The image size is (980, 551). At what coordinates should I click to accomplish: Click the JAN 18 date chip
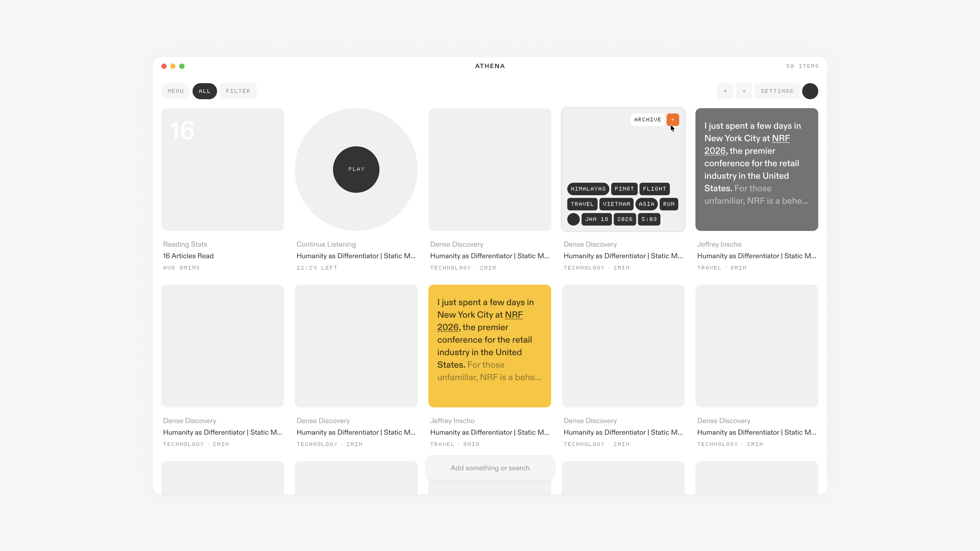(596, 219)
